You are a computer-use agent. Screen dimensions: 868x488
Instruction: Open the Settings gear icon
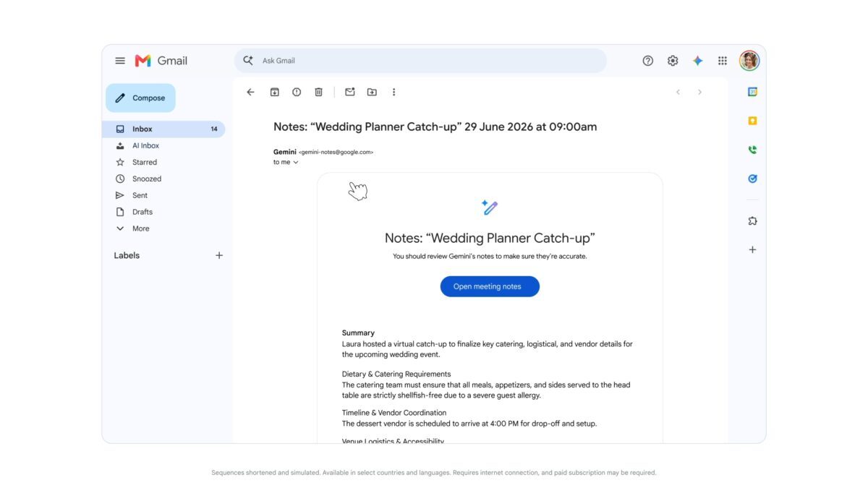point(673,61)
